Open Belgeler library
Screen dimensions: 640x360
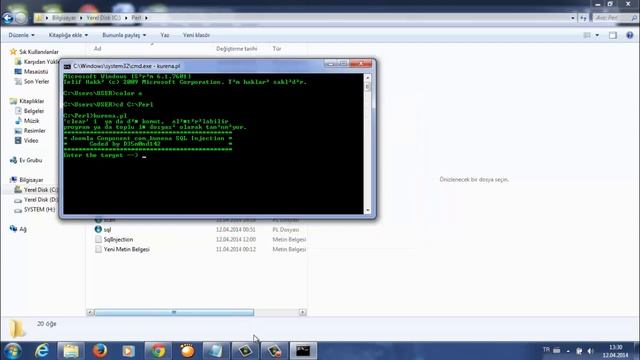pos(33,111)
